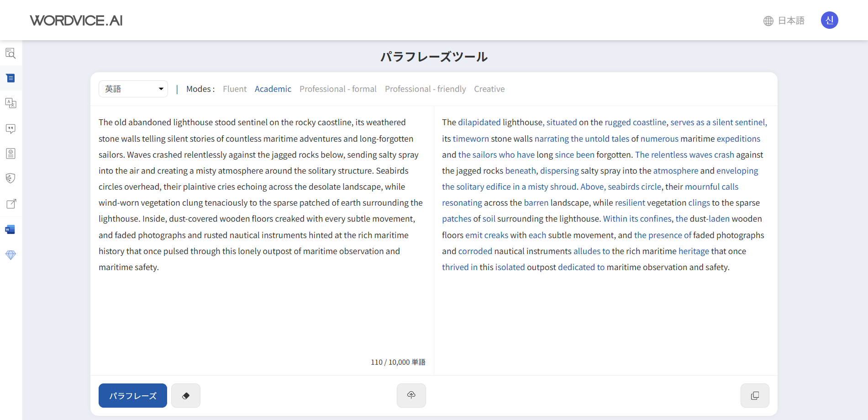
Task: Open the Microsoft Word add-in icon
Action: click(x=10, y=229)
